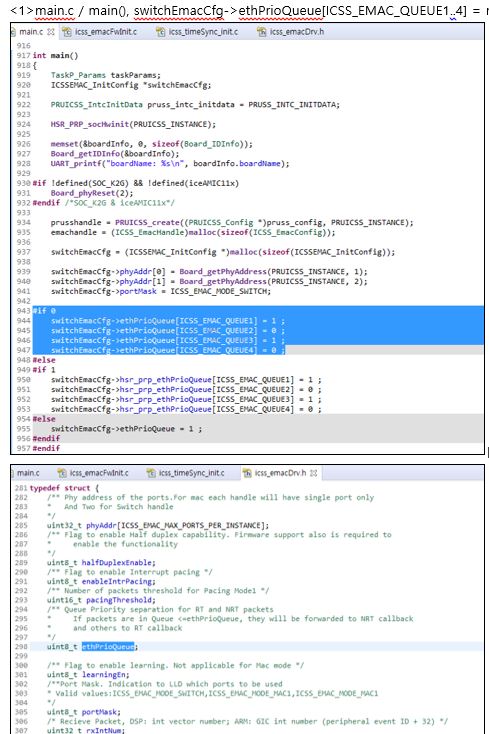The image size is (489, 734).
Task: Click the '#endif /*SOC_K2G & iceAMIC11x*/' line
Action: [x=103, y=203]
